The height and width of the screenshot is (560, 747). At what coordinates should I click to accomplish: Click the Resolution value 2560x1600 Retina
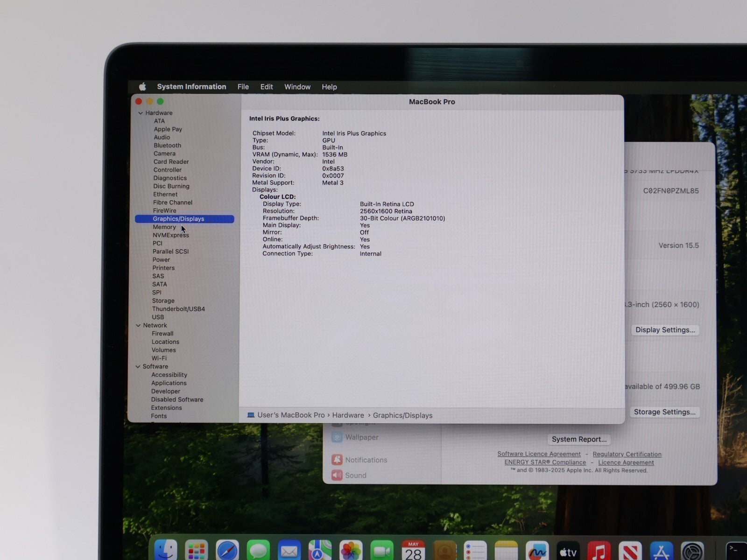[386, 211]
